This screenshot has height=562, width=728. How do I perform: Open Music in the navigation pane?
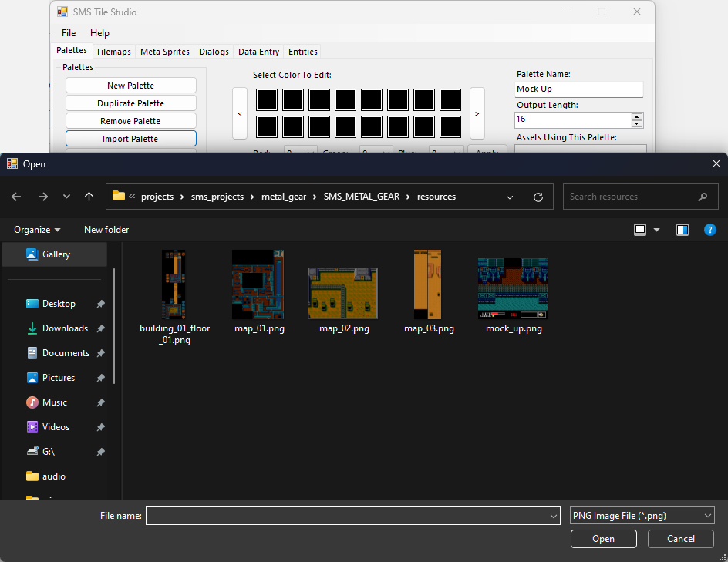coord(54,402)
